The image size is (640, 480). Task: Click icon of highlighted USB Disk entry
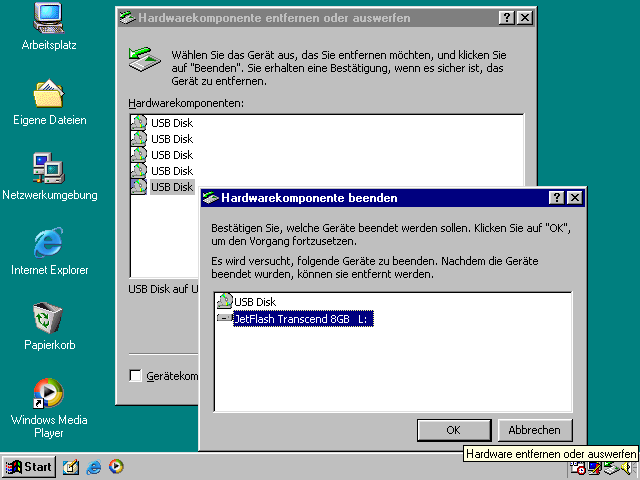(138, 187)
